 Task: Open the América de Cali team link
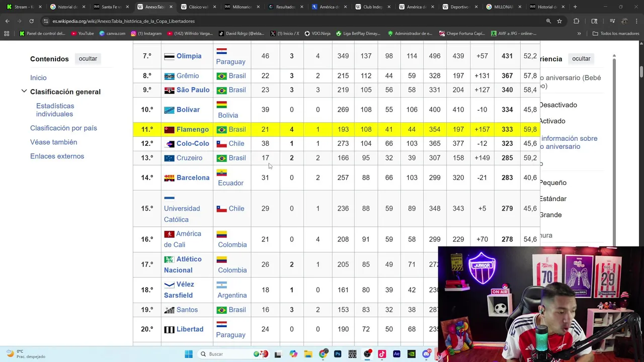pos(182,239)
